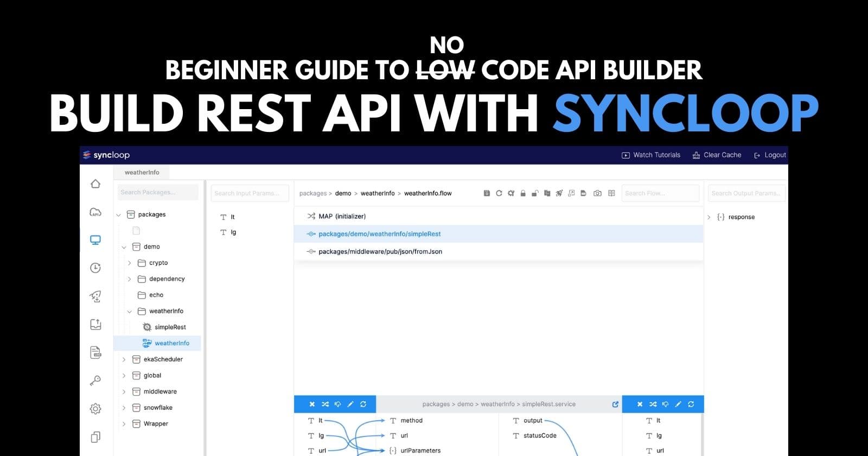The width and height of the screenshot is (868, 456).
Task: Click the Search Packages input field
Action: (157, 192)
